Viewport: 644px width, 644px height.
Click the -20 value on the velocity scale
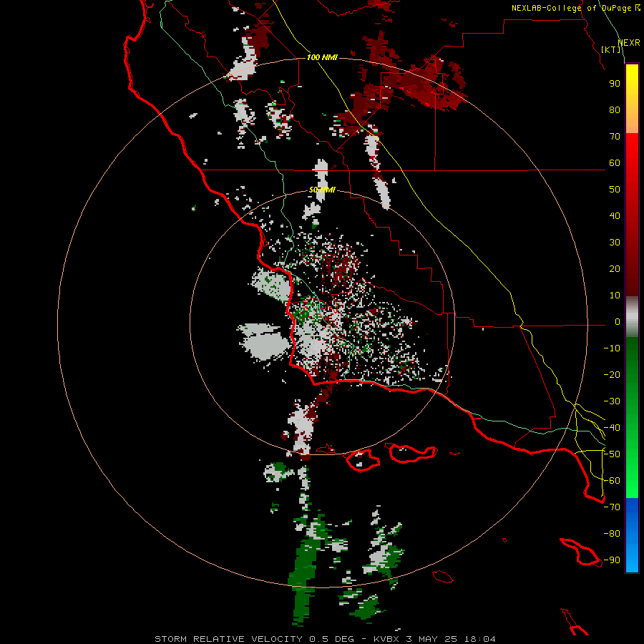[612, 375]
